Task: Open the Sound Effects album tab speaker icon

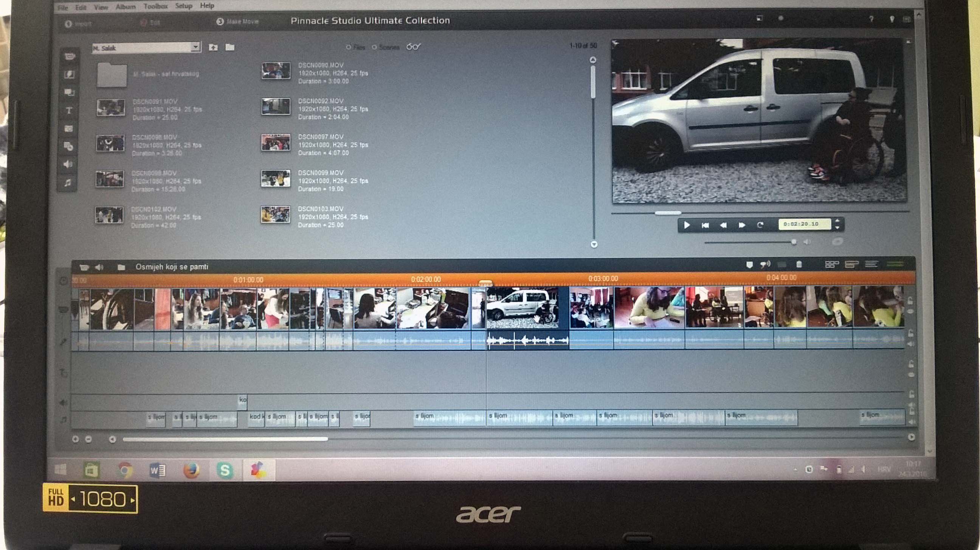Action: 68,164
